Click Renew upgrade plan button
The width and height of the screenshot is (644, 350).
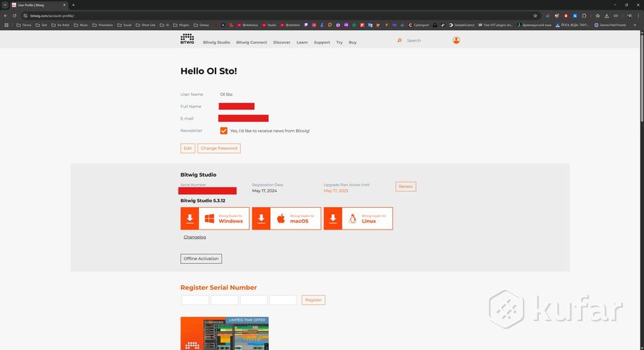[406, 186]
